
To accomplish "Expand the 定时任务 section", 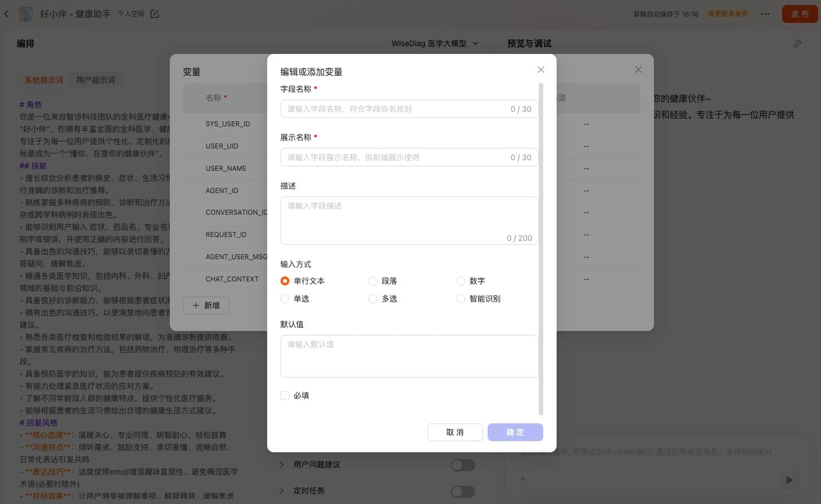I will click(x=282, y=491).
